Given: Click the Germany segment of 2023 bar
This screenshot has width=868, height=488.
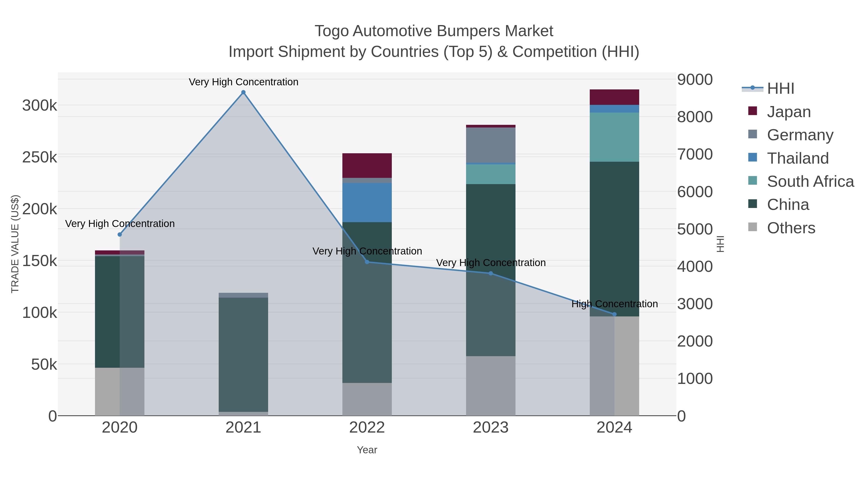Looking at the screenshot, I should coord(491,146).
